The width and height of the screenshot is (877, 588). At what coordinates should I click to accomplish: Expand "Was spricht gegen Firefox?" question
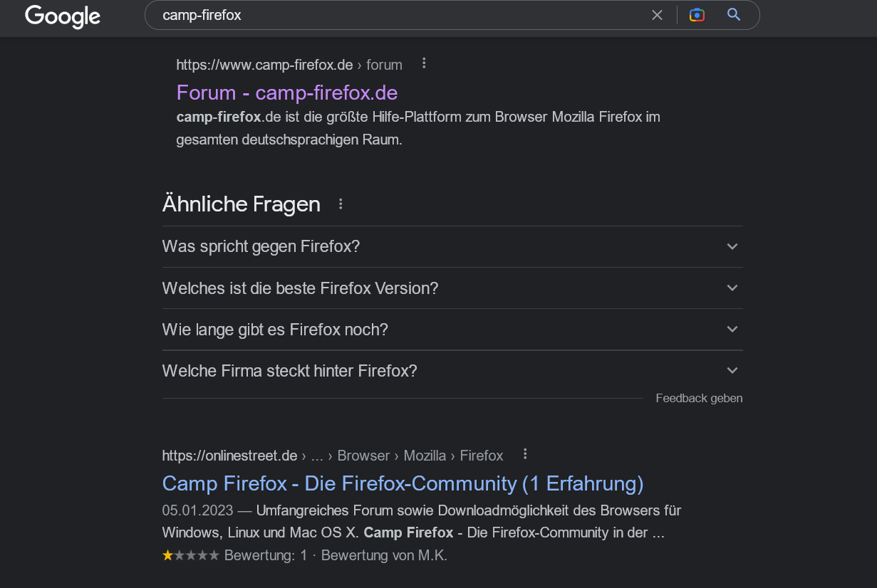tap(732, 246)
